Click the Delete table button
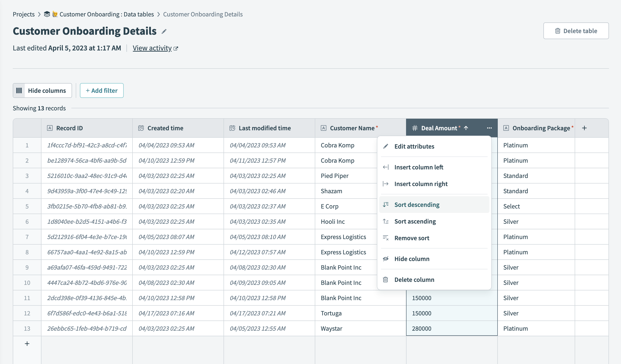Screen dimensions: 621x364 [x=576, y=31]
